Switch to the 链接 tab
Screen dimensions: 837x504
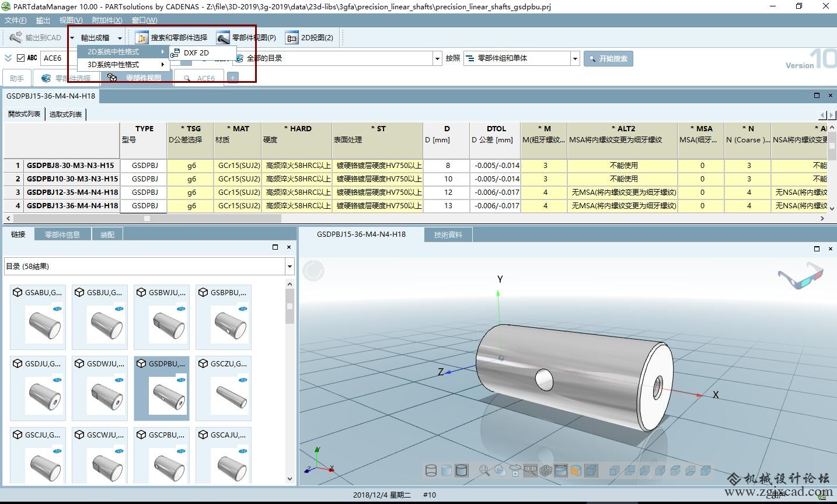18,235
